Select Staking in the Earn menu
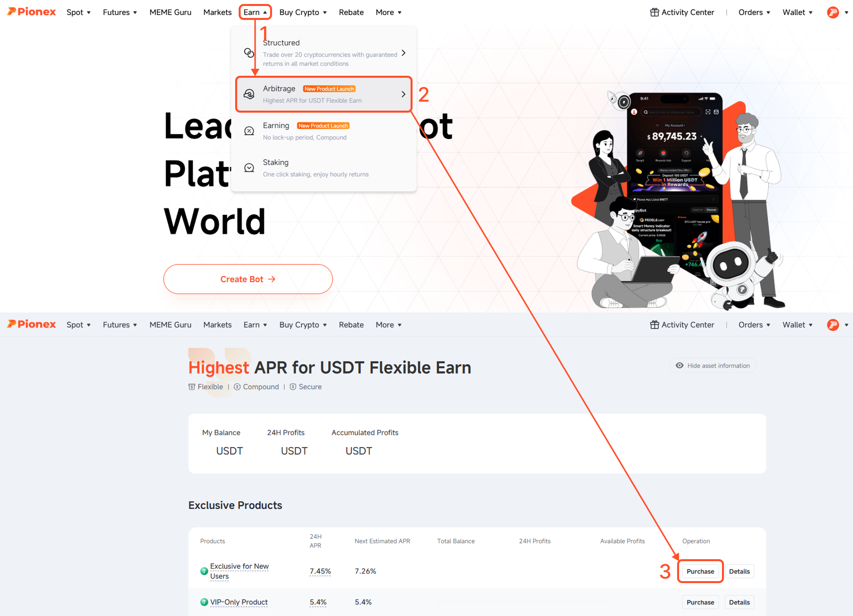The width and height of the screenshot is (853, 616). 324,167
